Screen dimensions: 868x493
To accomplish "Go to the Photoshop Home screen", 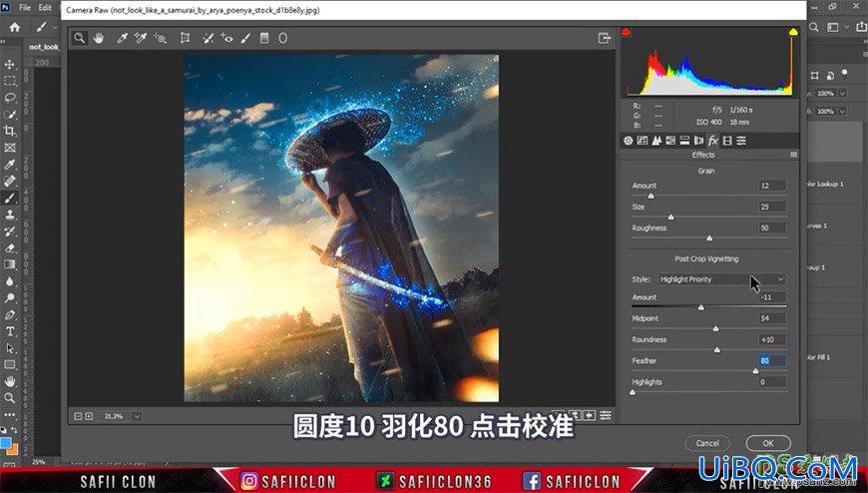I will [15, 27].
